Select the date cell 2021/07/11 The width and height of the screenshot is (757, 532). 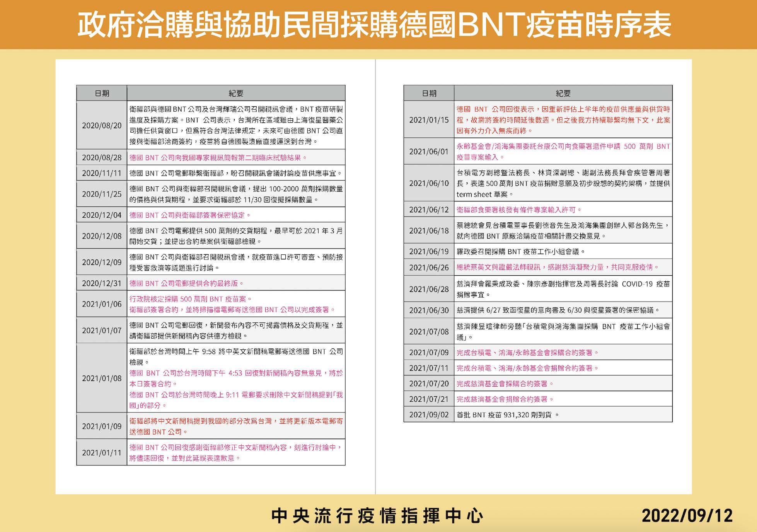click(429, 368)
